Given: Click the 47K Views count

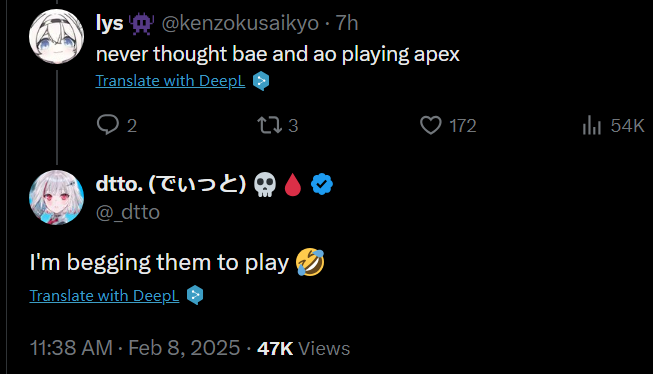Looking at the screenshot, I should (x=304, y=349).
